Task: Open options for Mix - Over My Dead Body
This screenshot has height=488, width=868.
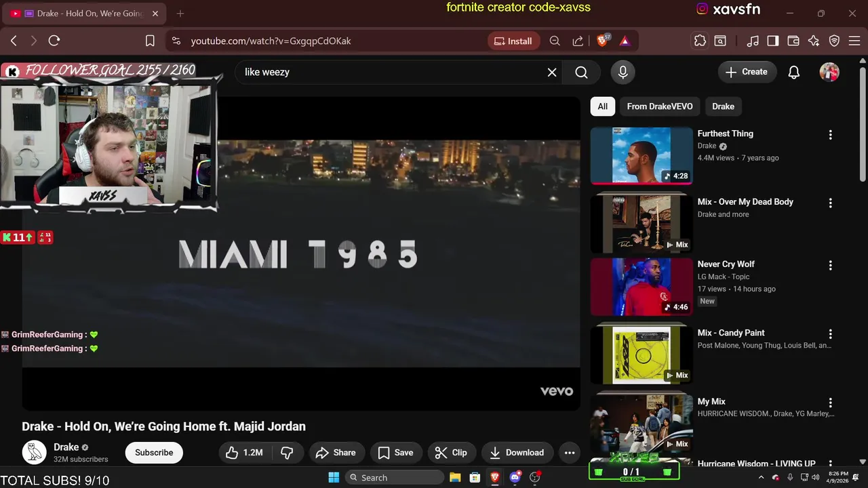Action: [830, 203]
